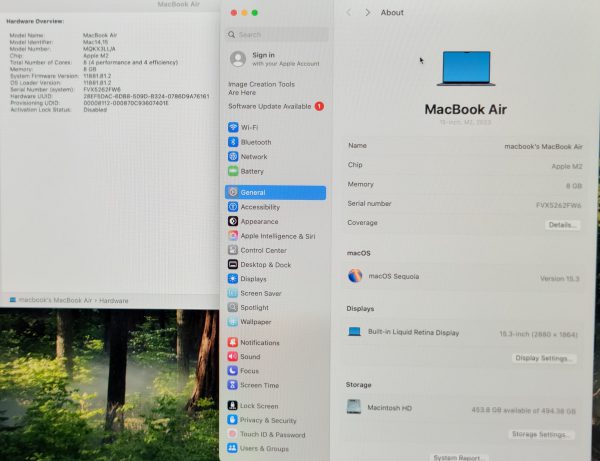Go forward using the right chevron

367,13
